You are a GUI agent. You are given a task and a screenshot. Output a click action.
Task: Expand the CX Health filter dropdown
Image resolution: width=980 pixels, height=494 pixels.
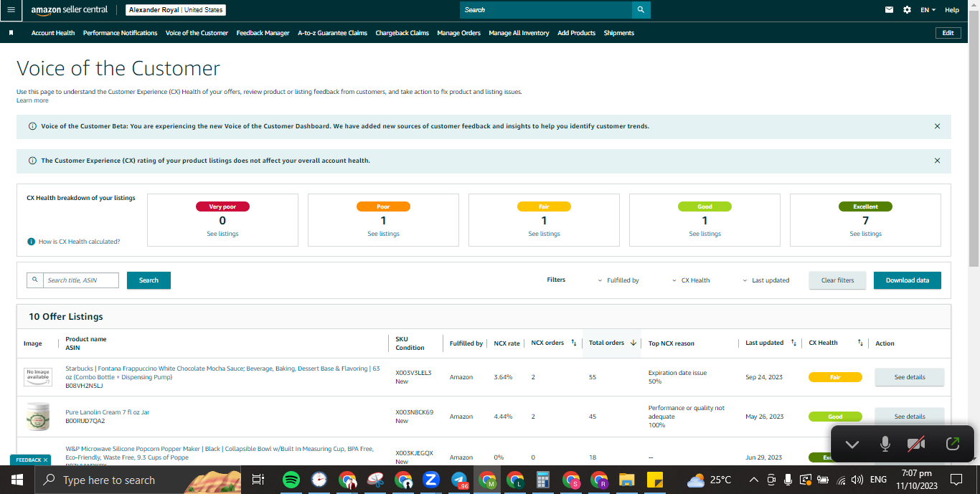(x=690, y=280)
